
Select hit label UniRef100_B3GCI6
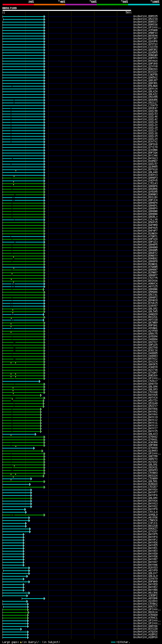[x=145, y=351]
